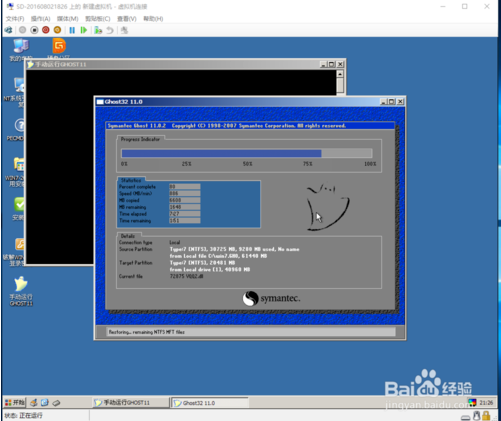Open the 剪贴板(C) menu
501x421 pixels.
98,19
